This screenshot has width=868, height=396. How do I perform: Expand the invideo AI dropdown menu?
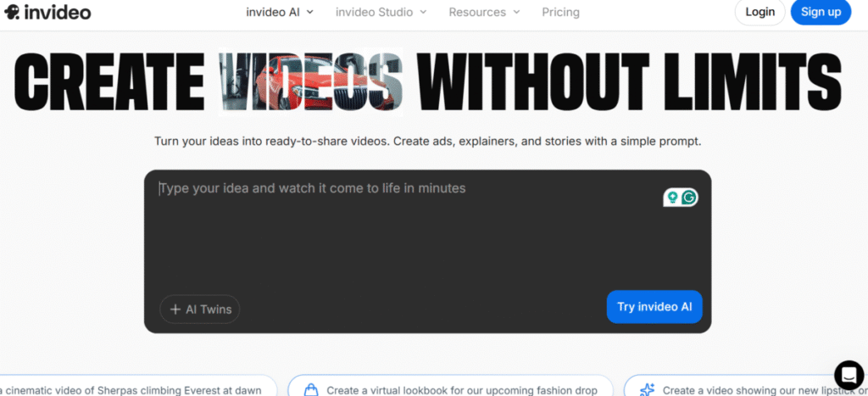pyautogui.click(x=279, y=12)
